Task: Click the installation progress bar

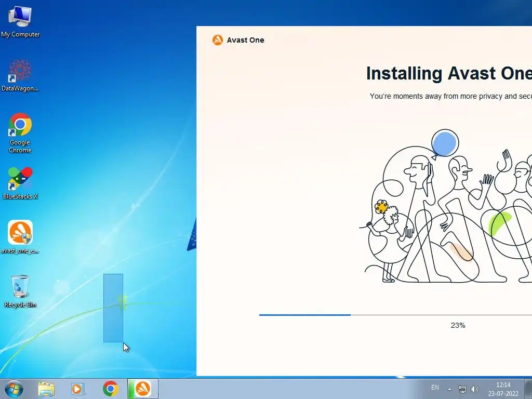Action: point(395,315)
